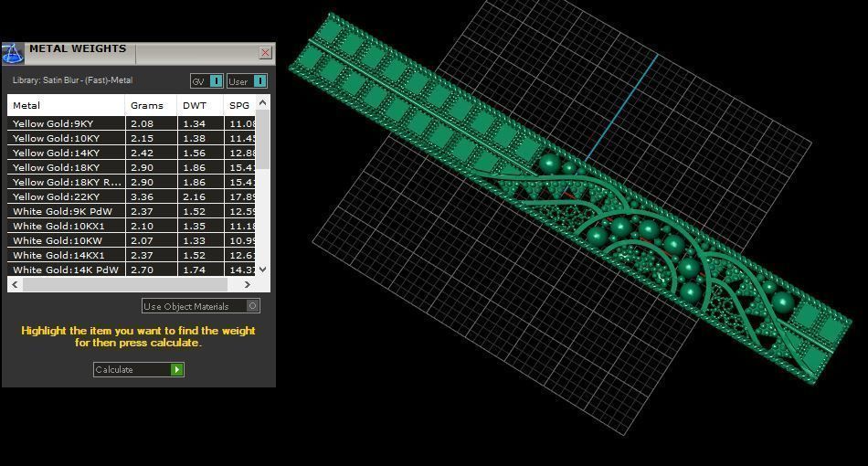
Task: Select the White Gold:10KX1 row
Action: [x=132, y=226]
